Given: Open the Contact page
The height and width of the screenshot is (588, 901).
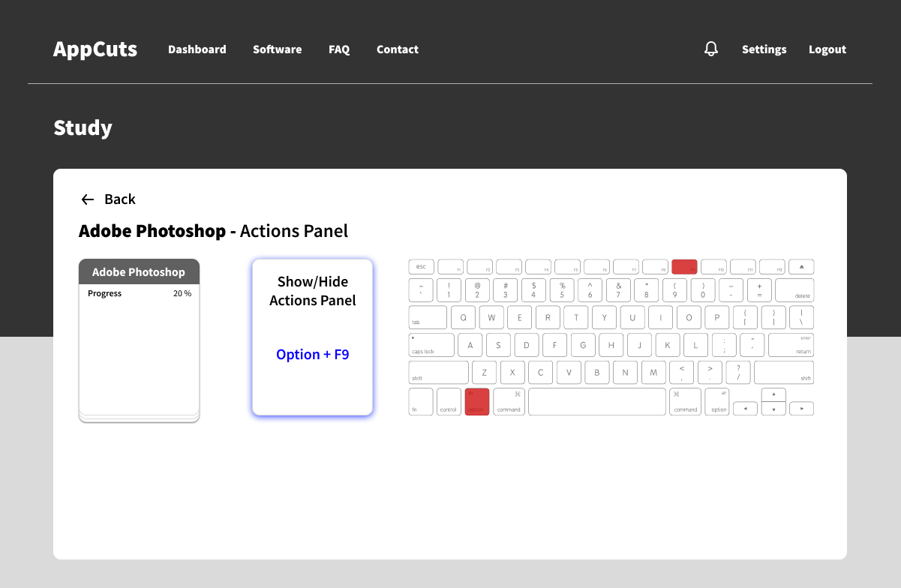Looking at the screenshot, I should pos(398,49).
